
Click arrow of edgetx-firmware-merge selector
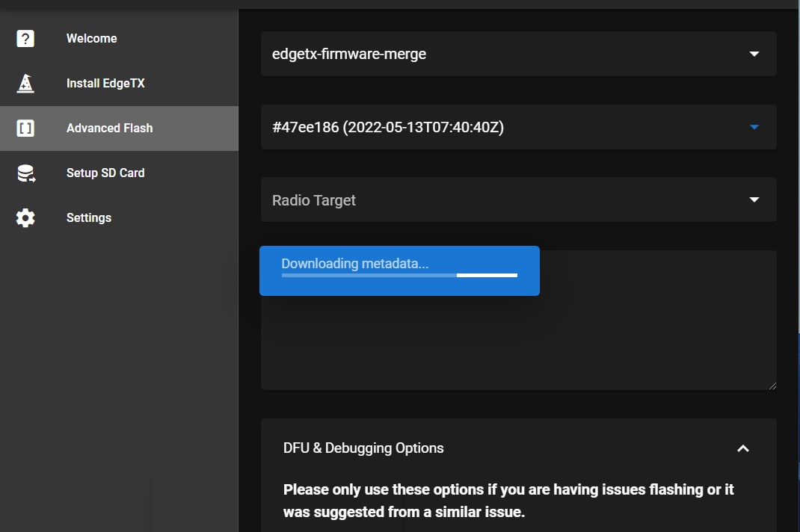pyautogui.click(x=754, y=54)
